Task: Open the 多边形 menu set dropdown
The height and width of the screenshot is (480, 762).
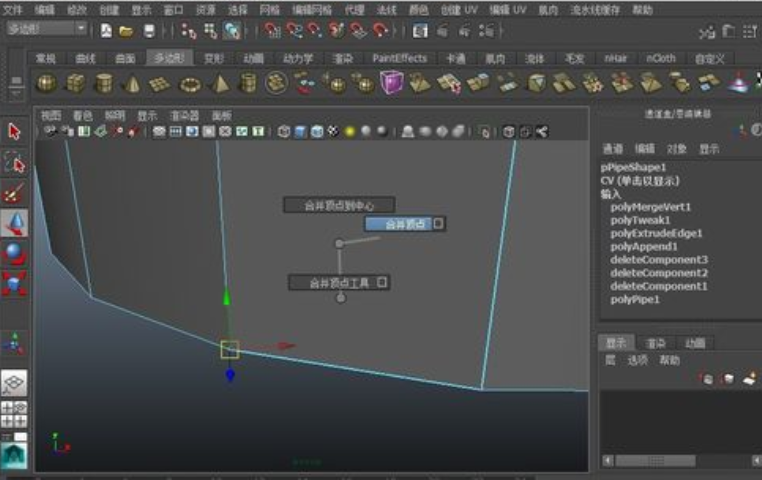Action: [x=46, y=30]
